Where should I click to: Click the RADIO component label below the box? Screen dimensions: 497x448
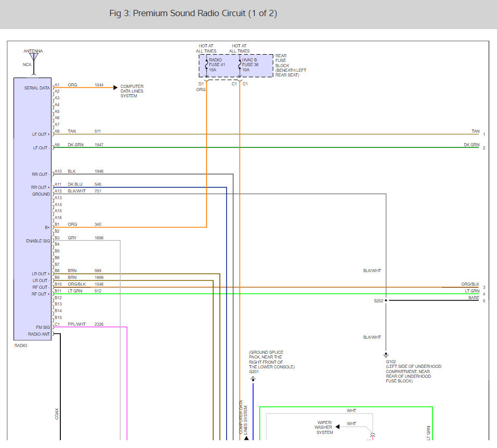point(21,345)
